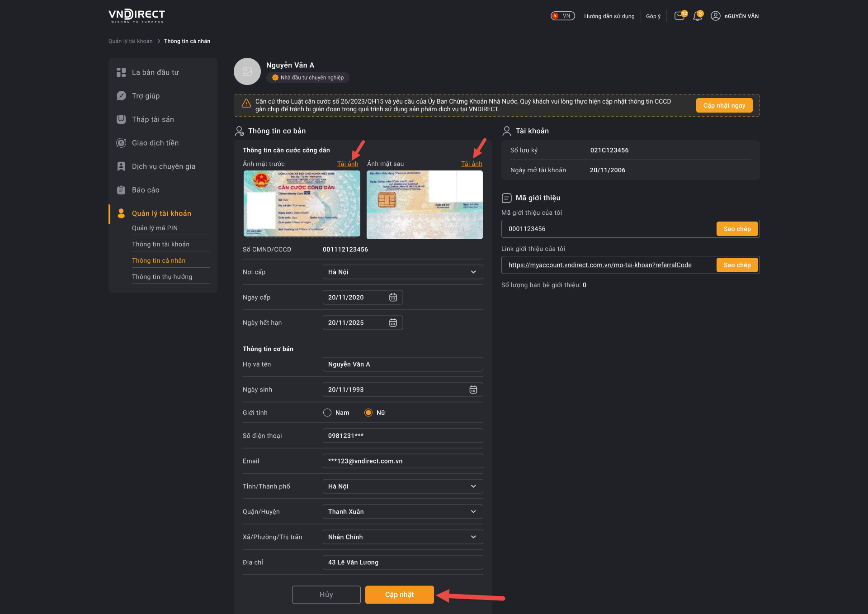Open calendar for Ngày hết hạn field
868x614 pixels.
click(x=393, y=322)
